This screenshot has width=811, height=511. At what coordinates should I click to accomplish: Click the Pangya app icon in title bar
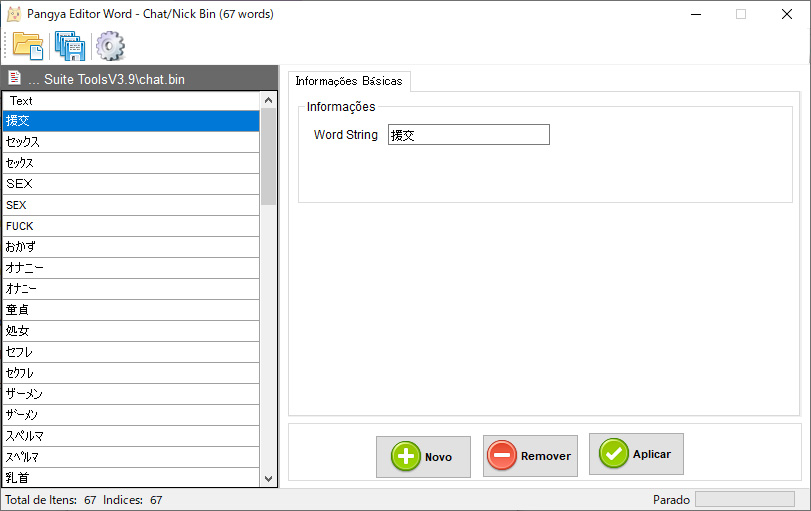(x=14, y=14)
